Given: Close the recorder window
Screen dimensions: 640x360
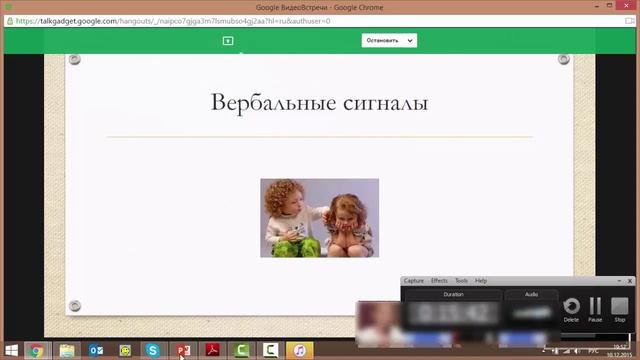Looking at the screenshot, I should (630, 281).
